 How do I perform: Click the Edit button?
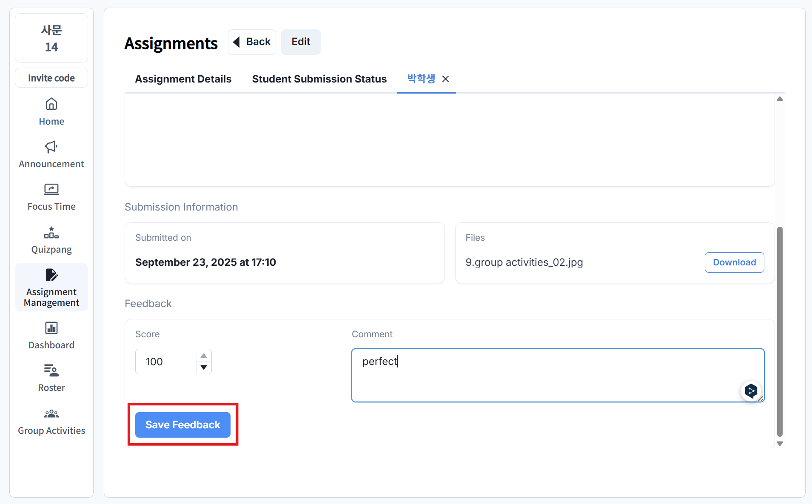(301, 42)
